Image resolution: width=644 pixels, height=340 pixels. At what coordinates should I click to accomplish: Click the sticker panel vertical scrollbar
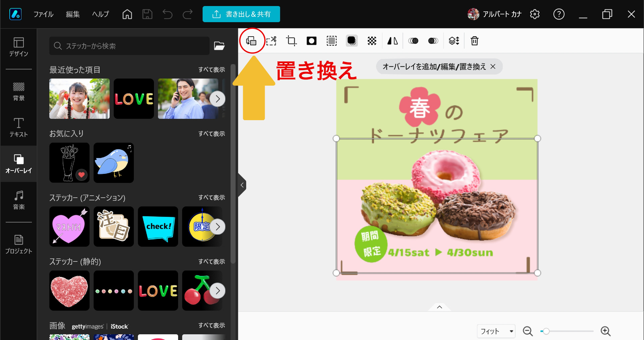click(x=233, y=163)
